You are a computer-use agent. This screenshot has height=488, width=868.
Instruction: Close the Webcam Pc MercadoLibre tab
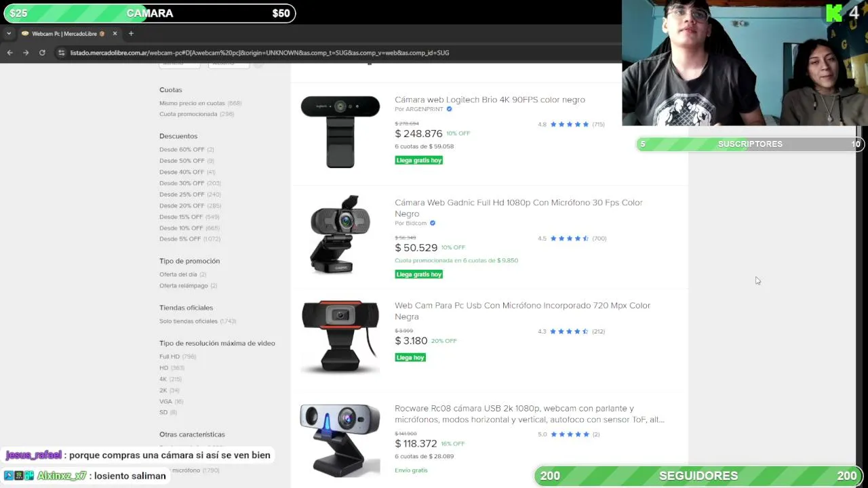click(x=115, y=33)
